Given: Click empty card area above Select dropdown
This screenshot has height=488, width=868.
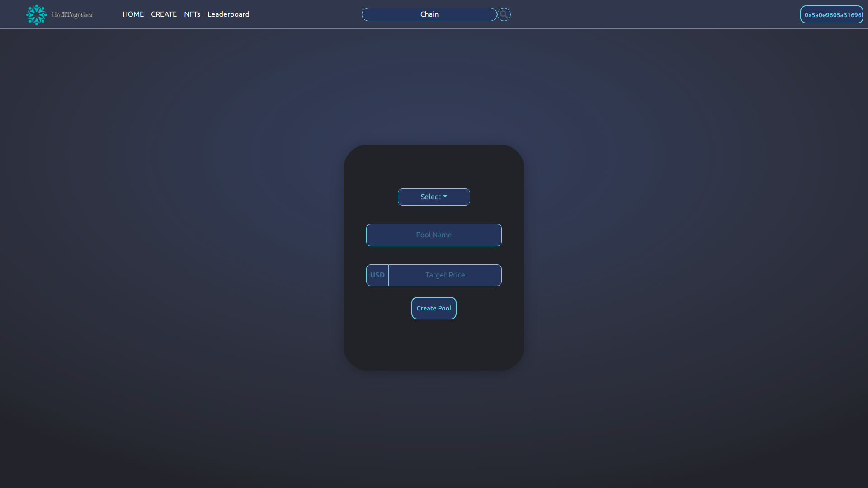Looking at the screenshot, I should (434, 166).
